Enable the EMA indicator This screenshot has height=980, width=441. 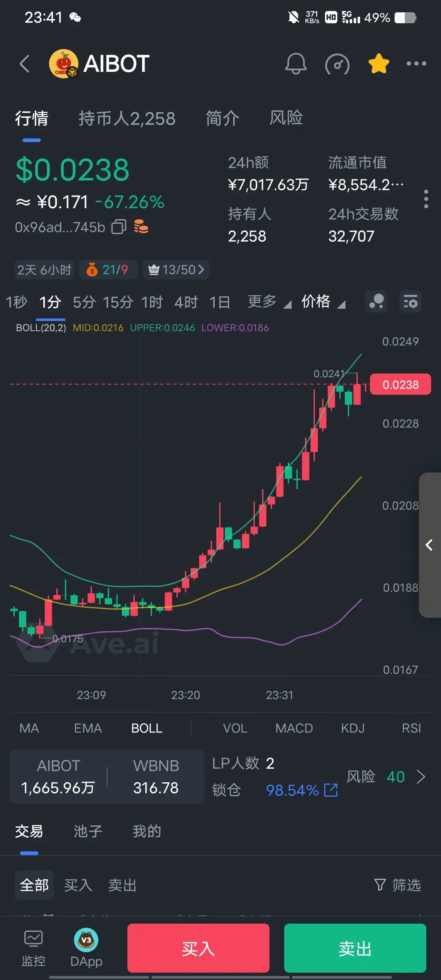pyautogui.click(x=88, y=728)
